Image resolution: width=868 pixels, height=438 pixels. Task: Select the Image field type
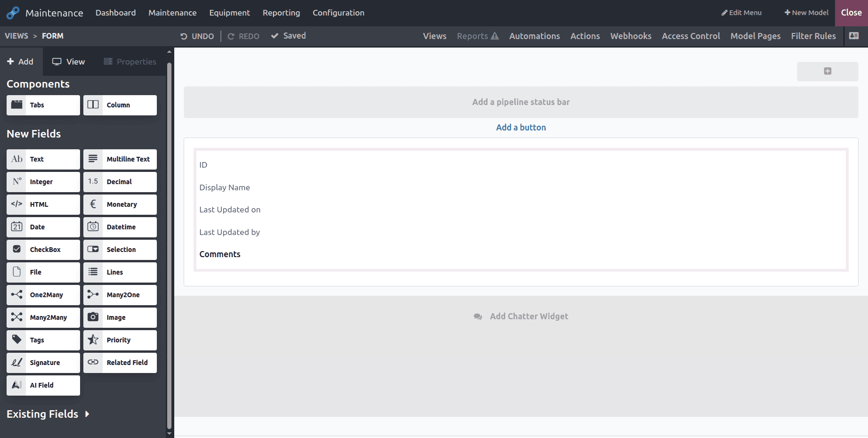coord(120,317)
